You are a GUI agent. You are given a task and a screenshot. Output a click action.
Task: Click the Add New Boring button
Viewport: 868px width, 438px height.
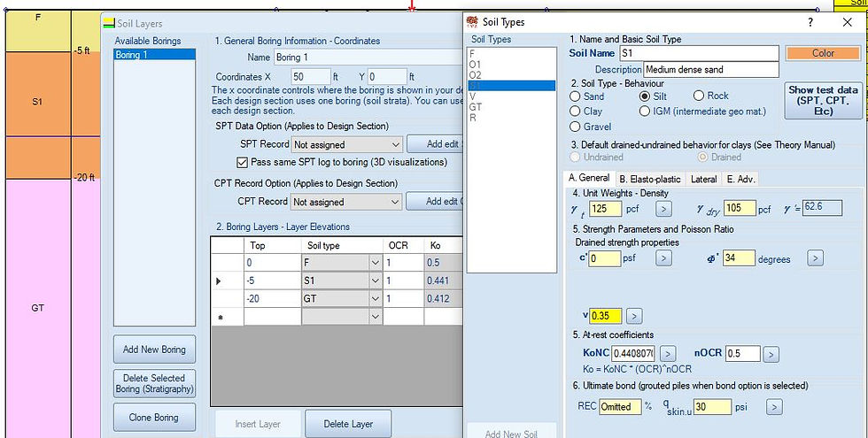coord(154,350)
